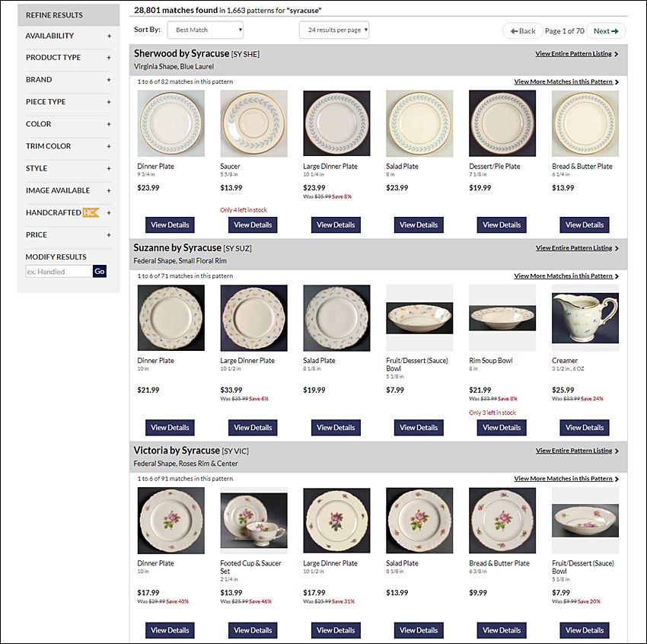Image resolution: width=647 pixels, height=644 pixels.
Task: Open the Victoria Bread & Butter Plate image
Action: click(x=502, y=521)
